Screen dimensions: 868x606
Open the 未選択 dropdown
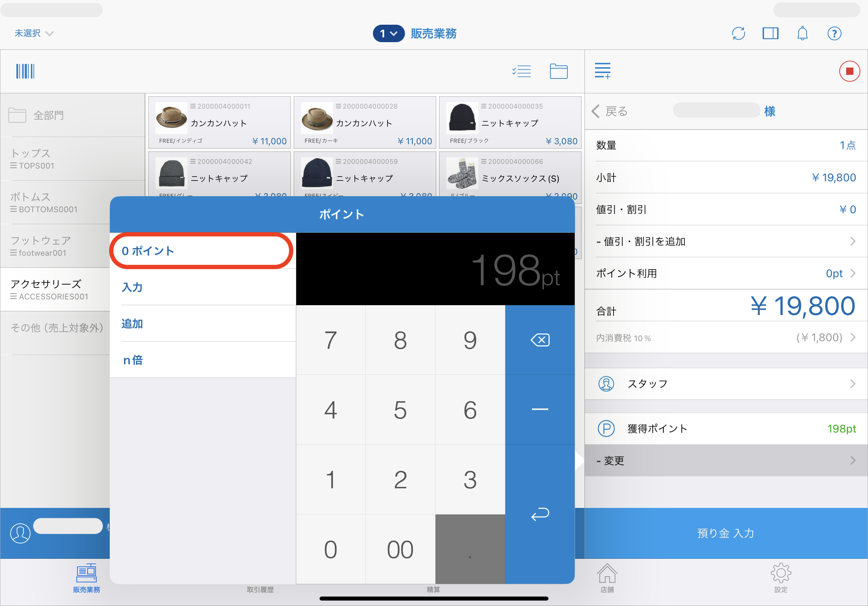(x=34, y=33)
